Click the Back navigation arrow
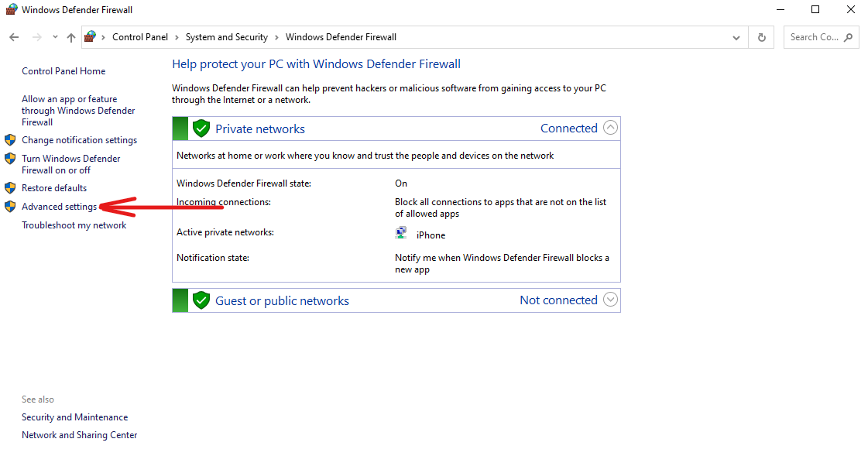Image resolution: width=868 pixels, height=456 pixels. 14,37
